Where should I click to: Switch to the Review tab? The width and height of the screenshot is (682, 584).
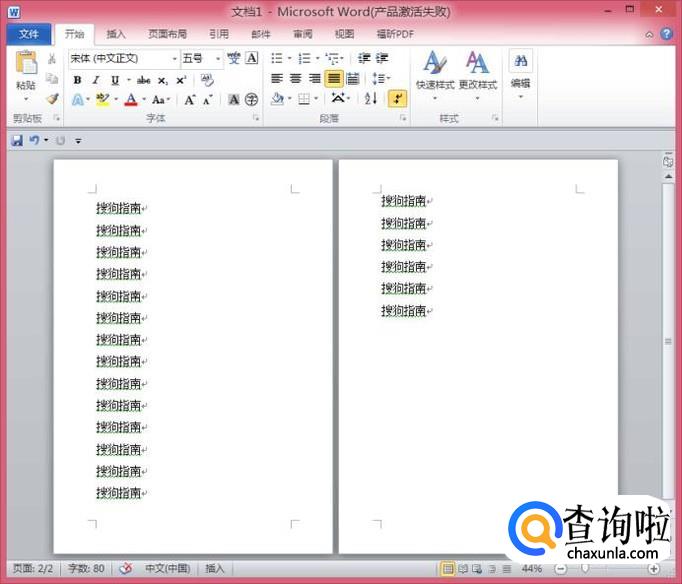coord(303,34)
